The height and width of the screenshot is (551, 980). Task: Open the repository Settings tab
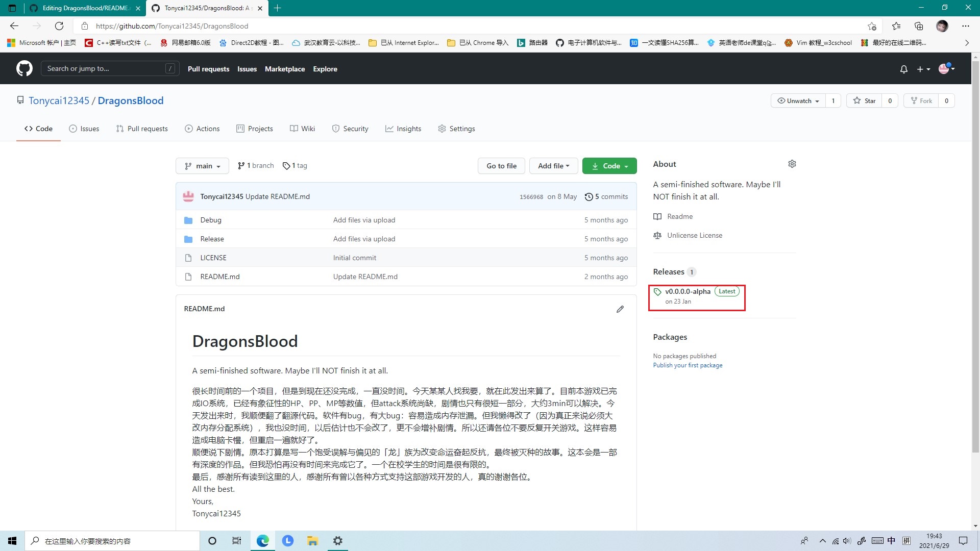pyautogui.click(x=456, y=129)
